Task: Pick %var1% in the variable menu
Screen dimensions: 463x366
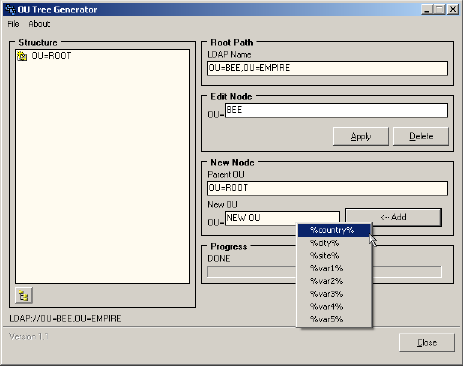Action: (334, 268)
